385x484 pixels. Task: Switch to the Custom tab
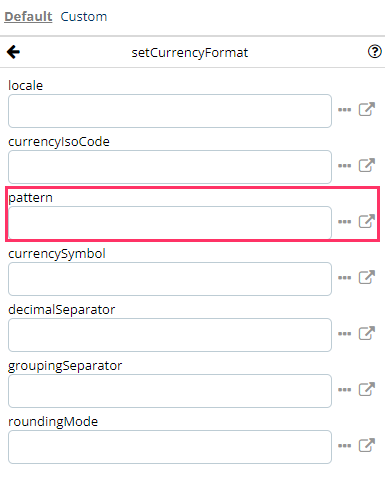(x=84, y=17)
